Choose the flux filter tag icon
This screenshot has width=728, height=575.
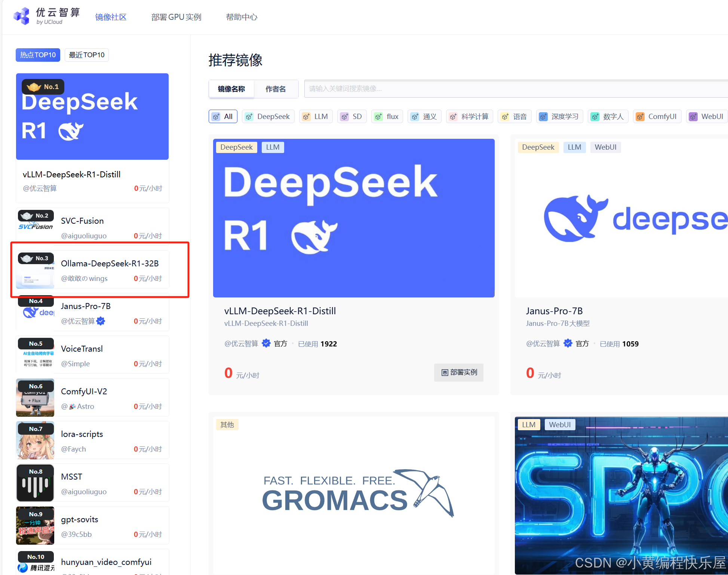tap(379, 117)
